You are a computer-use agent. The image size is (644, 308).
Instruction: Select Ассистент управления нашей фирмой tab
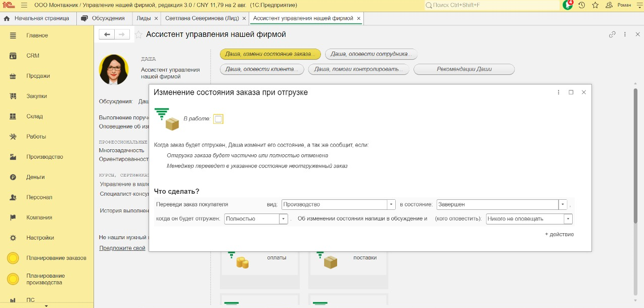coord(303,18)
